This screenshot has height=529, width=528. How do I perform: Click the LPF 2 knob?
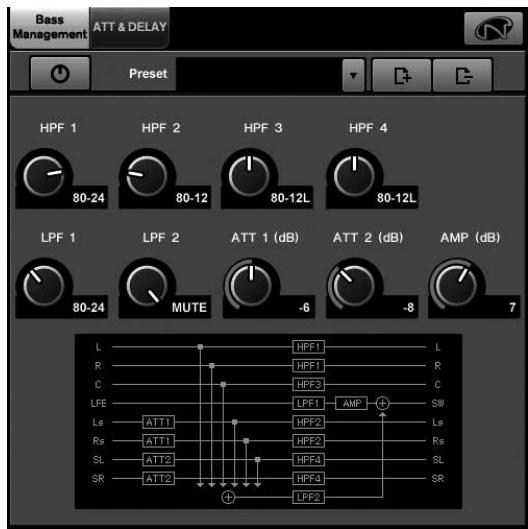[x=147, y=286]
